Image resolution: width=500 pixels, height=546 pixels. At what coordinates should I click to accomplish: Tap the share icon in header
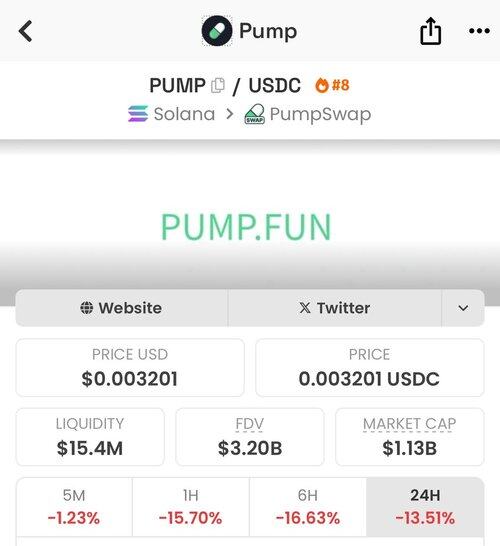(x=430, y=31)
